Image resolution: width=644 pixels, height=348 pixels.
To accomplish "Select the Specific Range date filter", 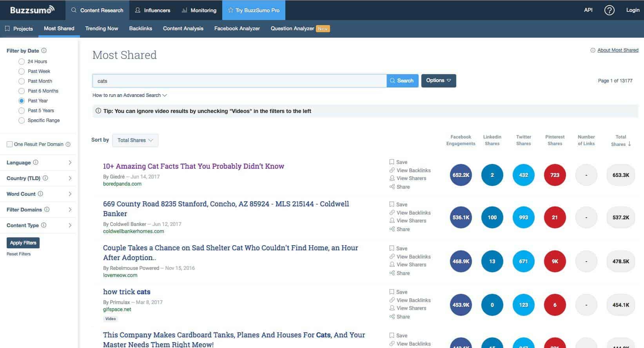I will [22, 120].
